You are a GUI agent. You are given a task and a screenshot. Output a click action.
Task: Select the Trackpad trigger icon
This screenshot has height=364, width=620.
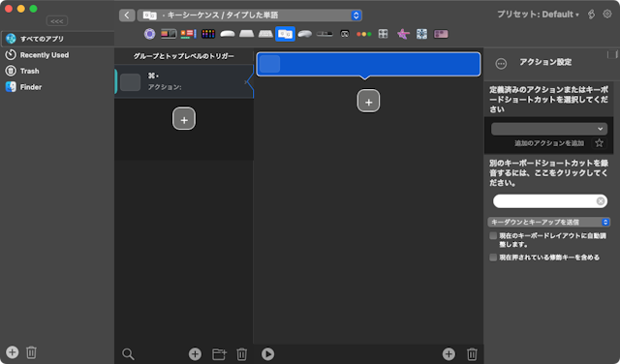246,34
